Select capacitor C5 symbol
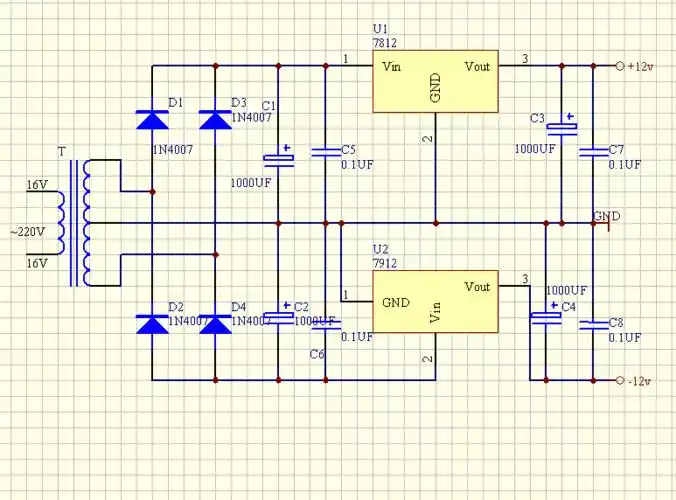 click(x=325, y=152)
